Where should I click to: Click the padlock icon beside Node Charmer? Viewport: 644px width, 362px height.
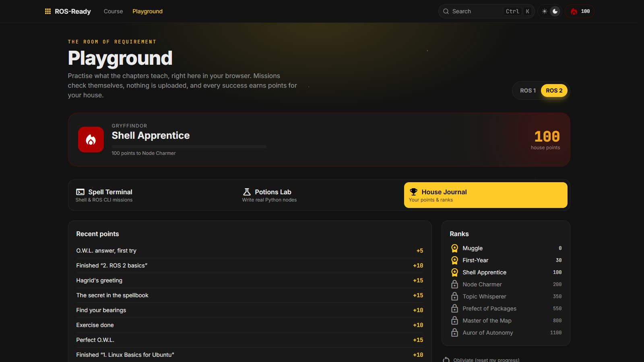coord(454,284)
